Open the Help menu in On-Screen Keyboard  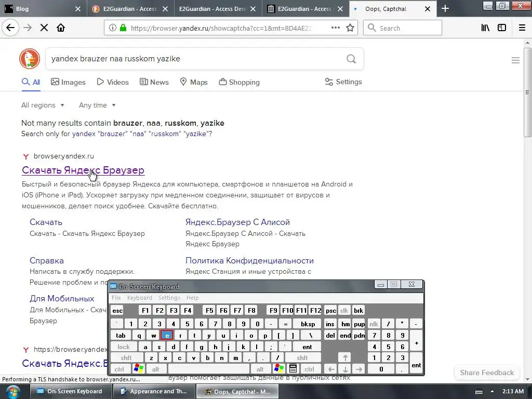coord(192,298)
